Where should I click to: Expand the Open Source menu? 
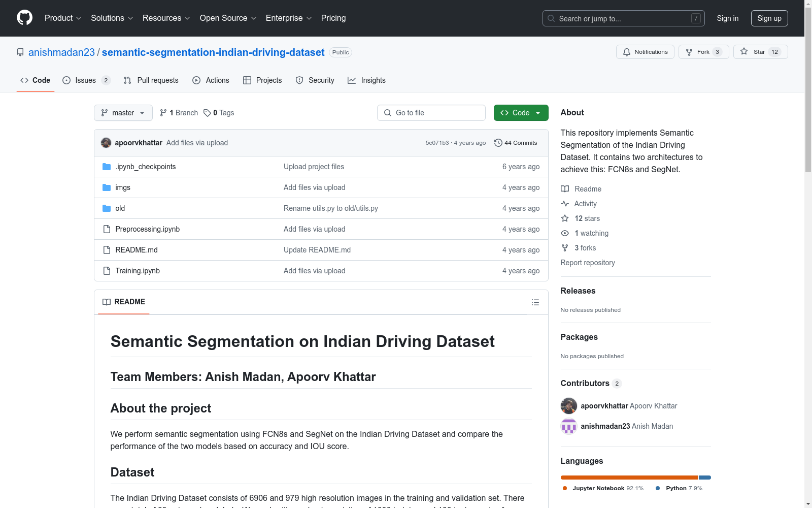[x=228, y=18]
